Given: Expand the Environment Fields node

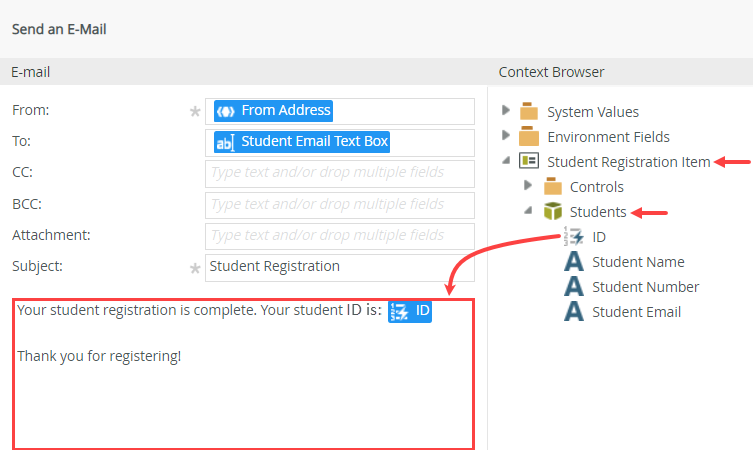Looking at the screenshot, I should pos(507,136).
